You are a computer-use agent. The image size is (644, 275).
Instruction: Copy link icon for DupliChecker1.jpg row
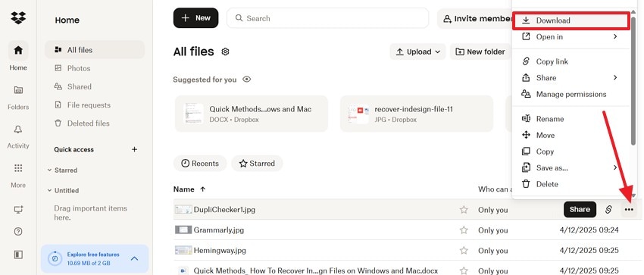tap(608, 209)
